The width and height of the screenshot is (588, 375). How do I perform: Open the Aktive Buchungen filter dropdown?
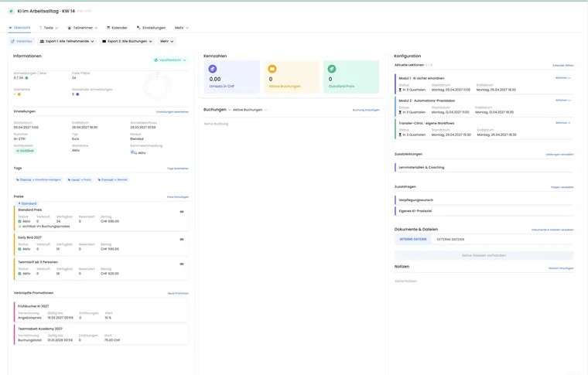(x=250, y=110)
